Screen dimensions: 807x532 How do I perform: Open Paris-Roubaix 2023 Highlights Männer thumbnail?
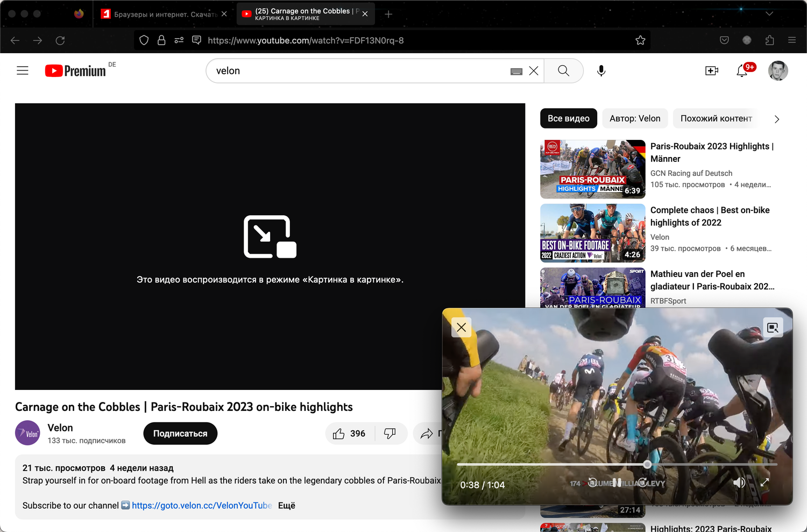593,169
